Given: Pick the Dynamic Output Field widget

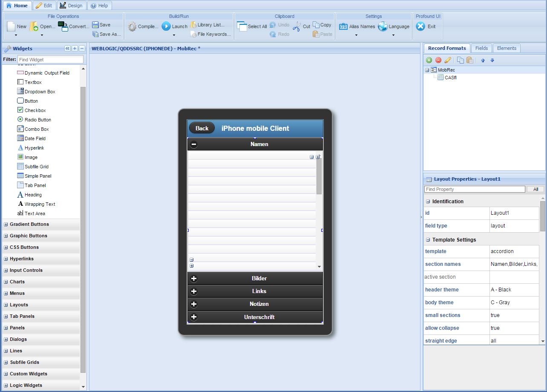Looking at the screenshot, I should pos(43,73).
